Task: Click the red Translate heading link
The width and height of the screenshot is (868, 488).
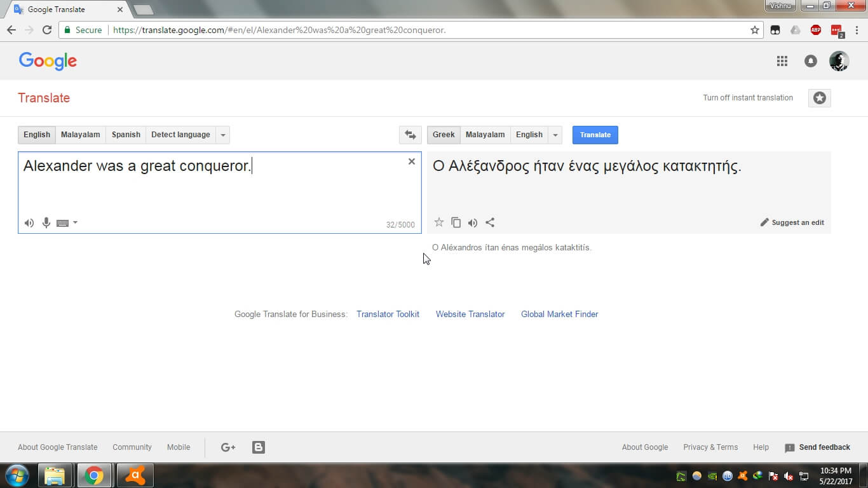Action: pyautogui.click(x=44, y=98)
